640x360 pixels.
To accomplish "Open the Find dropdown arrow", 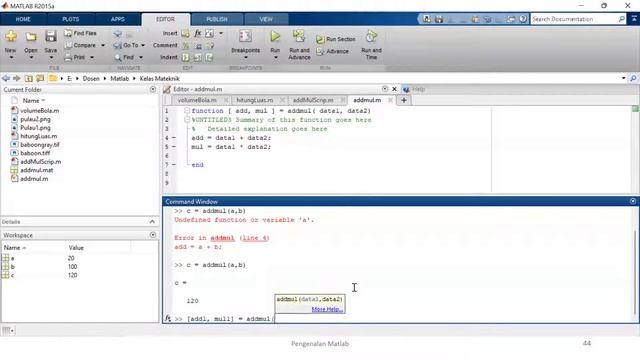I will 141,58.
